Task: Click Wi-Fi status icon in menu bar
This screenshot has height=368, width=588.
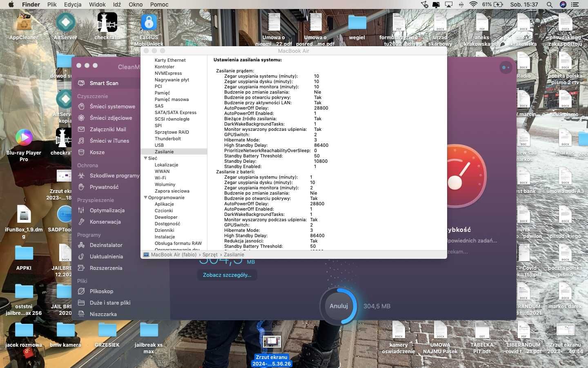Action: [x=473, y=4]
